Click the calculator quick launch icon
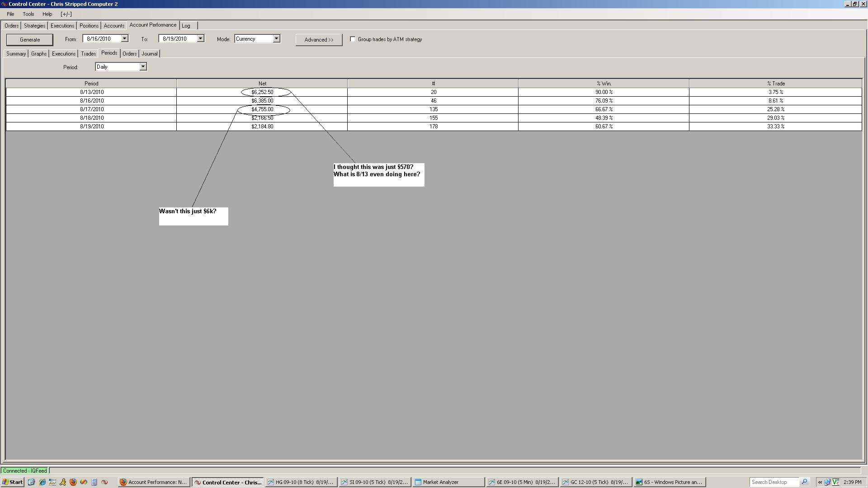The width and height of the screenshot is (868, 488). (94, 482)
